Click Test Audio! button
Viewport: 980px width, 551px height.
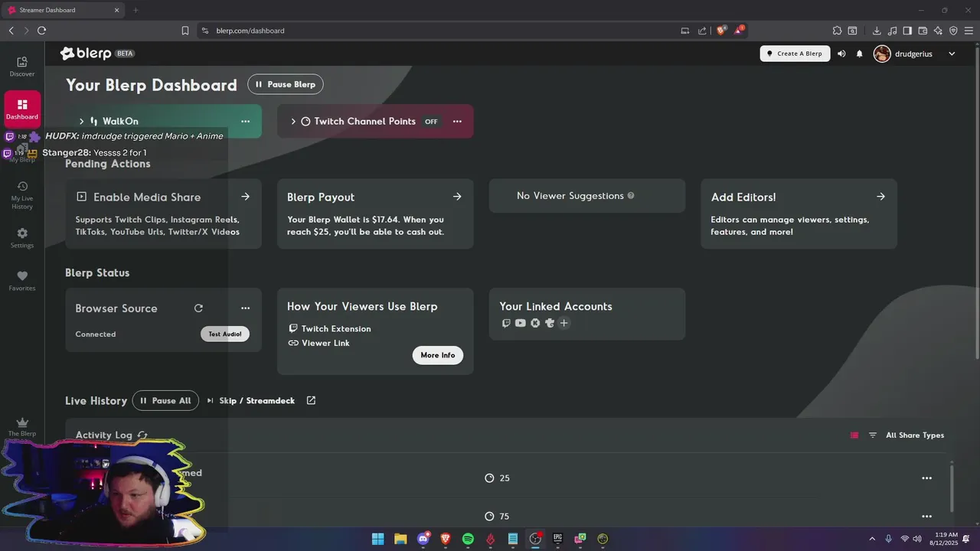(x=225, y=334)
